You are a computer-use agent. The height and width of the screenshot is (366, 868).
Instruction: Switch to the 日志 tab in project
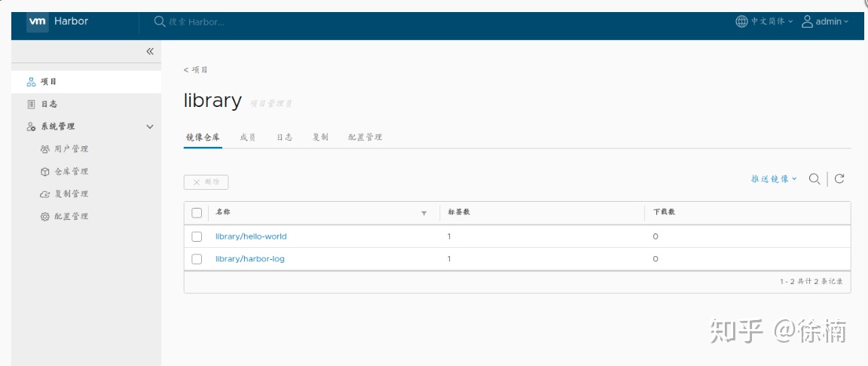[285, 137]
